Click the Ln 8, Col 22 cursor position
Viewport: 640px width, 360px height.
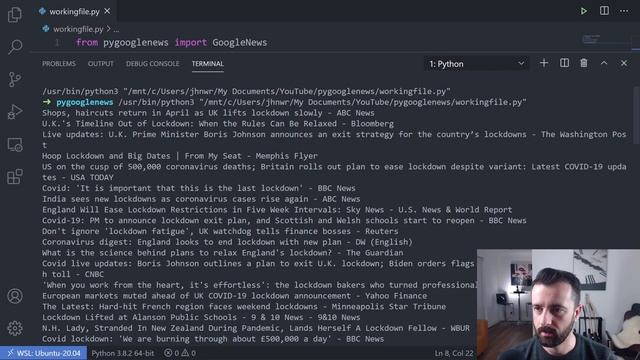454,353
